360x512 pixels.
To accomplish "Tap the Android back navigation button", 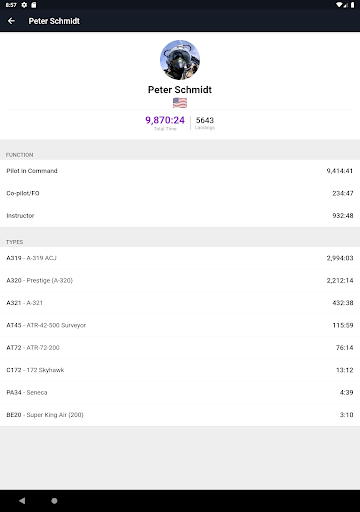I will pyautogui.click(x=22, y=501).
